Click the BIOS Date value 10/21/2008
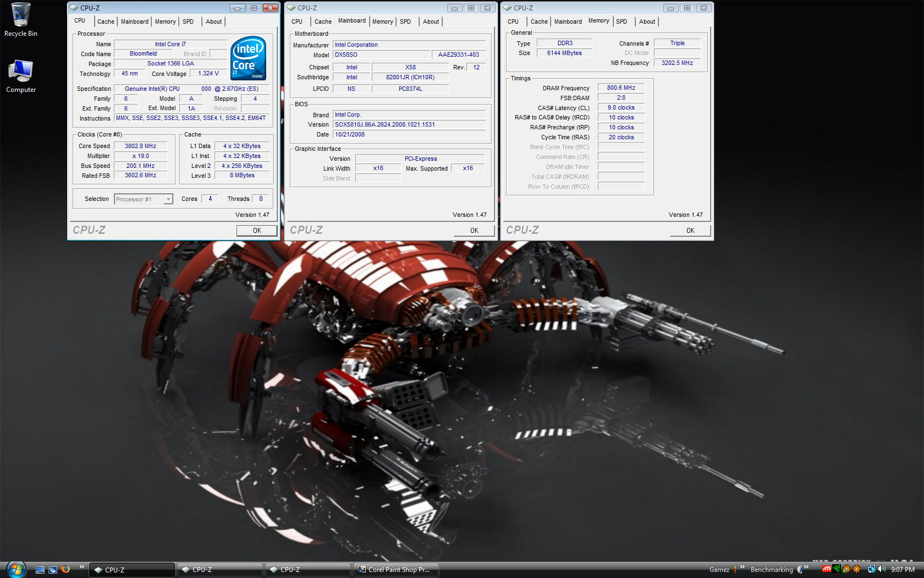Viewport: 924px width, 578px height. click(x=409, y=134)
